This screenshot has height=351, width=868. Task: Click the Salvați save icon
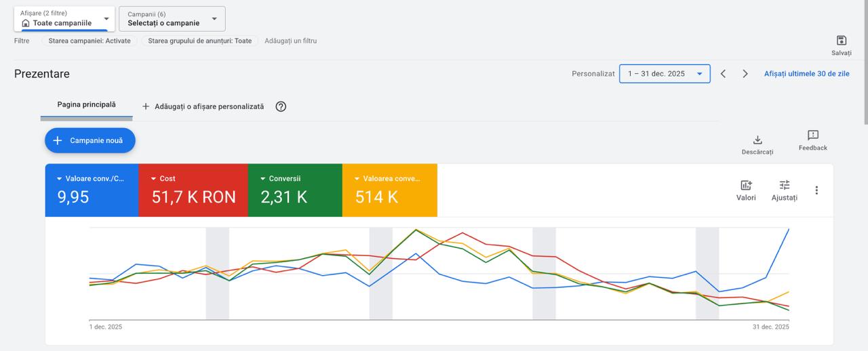842,41
